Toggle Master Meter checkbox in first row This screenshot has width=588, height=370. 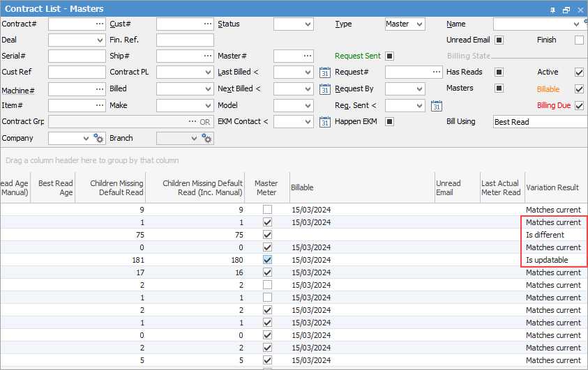tap(267, 210)
